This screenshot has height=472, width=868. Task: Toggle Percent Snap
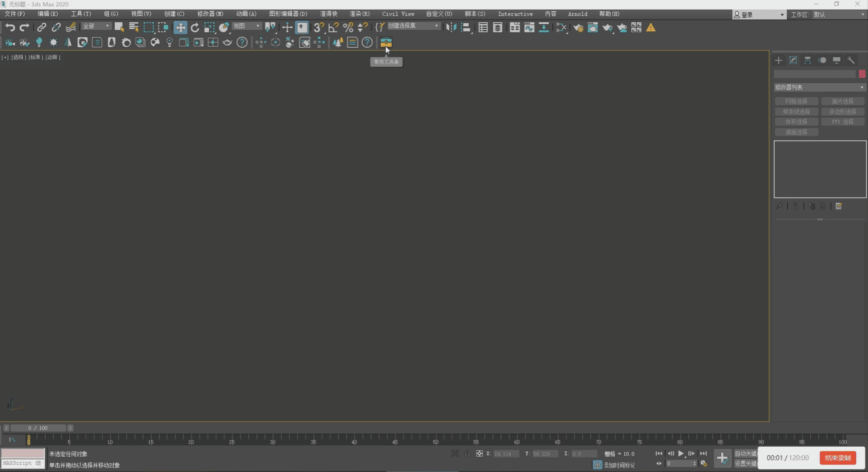point(348,28)
